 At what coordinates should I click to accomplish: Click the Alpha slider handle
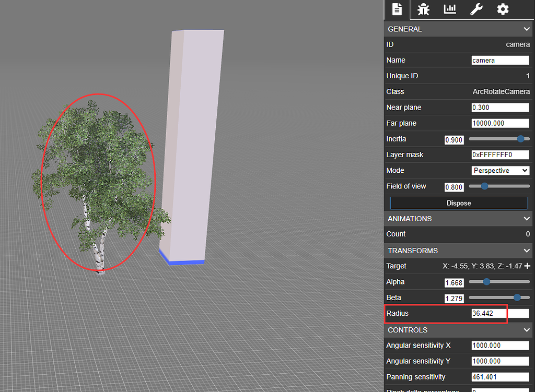(486, 282)
